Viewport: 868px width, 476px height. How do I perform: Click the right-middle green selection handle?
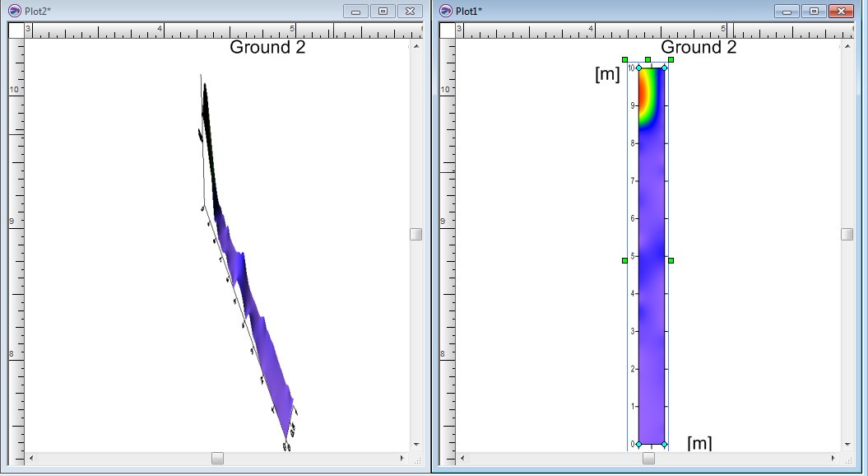point(671,260)
